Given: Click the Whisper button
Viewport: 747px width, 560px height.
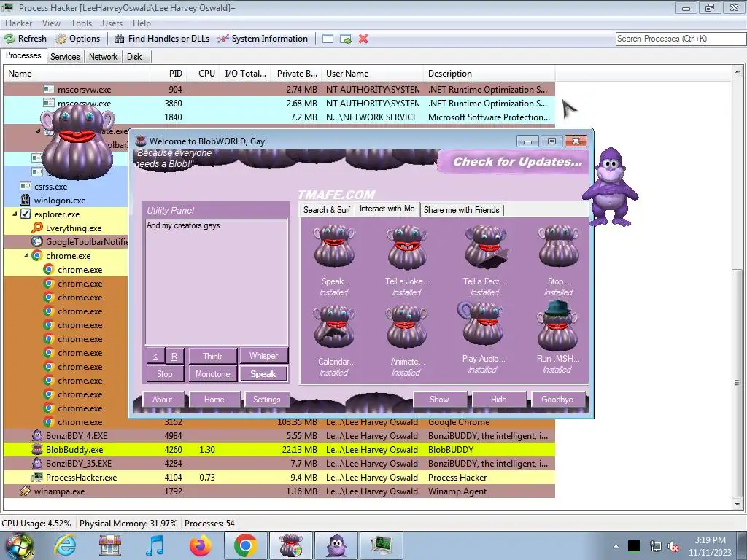Looking at the screenshot, I should (x=263, y=356).
